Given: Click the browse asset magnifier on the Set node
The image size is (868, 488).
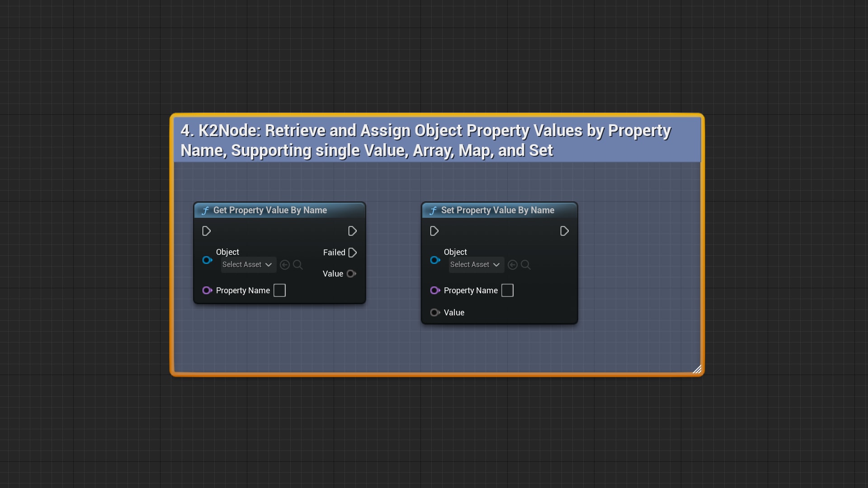Looking at the screenshot, I should (525, 265).
